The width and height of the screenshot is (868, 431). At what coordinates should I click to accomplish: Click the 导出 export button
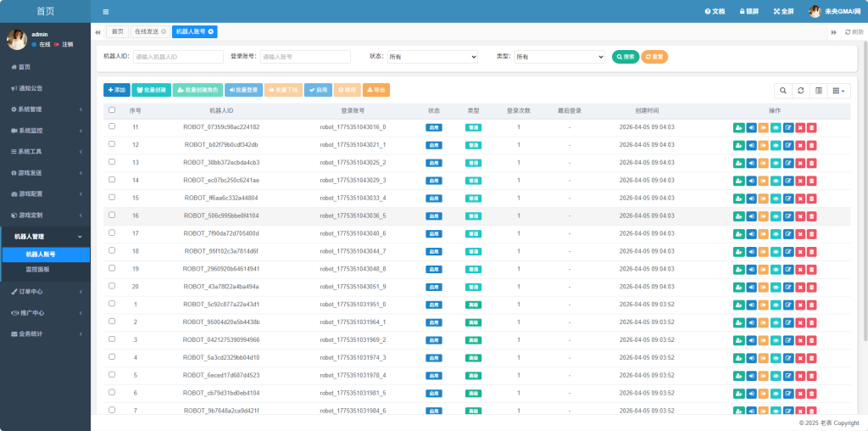coord(376,90)
